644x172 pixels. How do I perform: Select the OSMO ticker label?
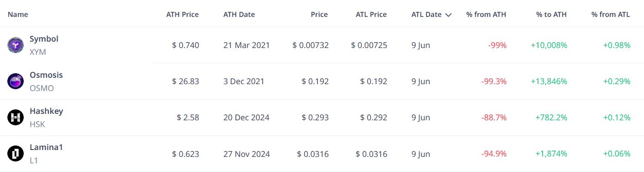[x=42, y=88]
